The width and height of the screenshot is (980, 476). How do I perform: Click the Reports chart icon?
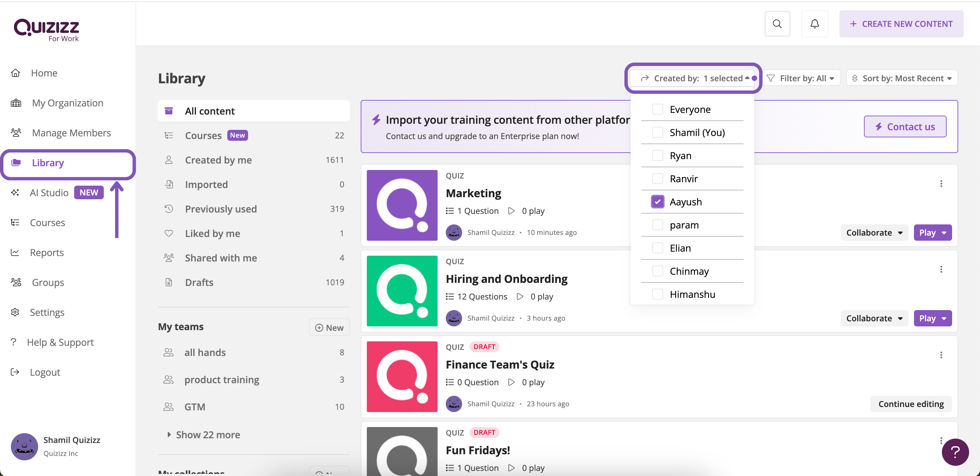[15, 252]
